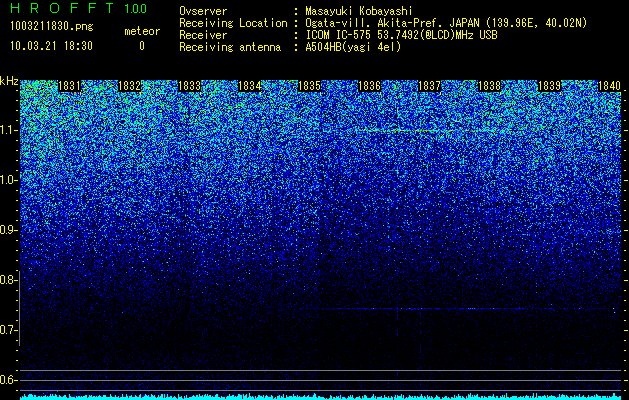Click the date stamp 10.03.21 18:30
Image resolution: width=629 pixels, height=400 pixels.
click(x=51, y=46)
